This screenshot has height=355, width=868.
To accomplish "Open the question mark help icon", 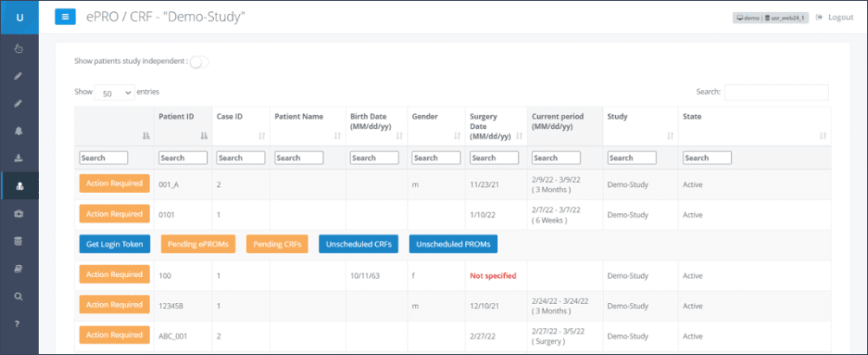I will click(19, 324).
